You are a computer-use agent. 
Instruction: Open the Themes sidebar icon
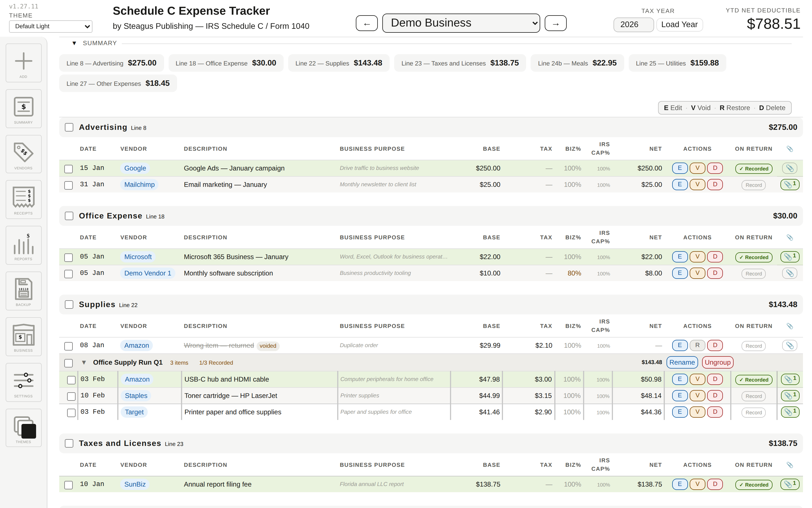[x=23, y=428]
